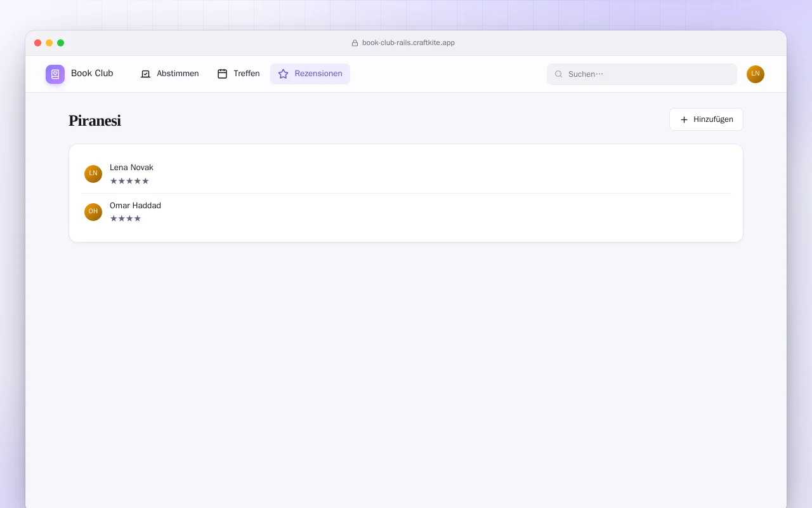
Task: Click the lock icon in address bar
Action: pos(355,43)
